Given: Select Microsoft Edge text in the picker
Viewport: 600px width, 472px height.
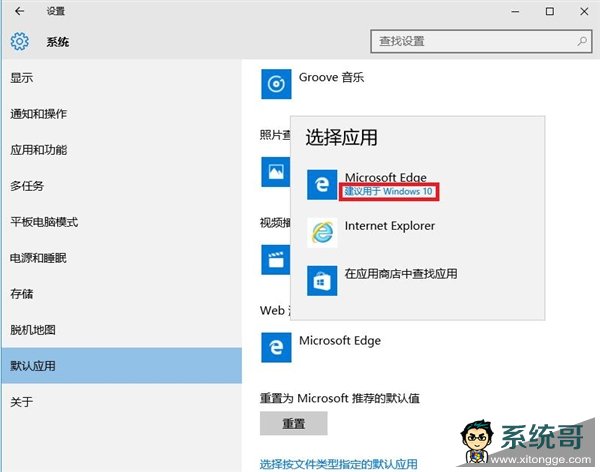Looking at the screenshot, I should click(386, 177).
